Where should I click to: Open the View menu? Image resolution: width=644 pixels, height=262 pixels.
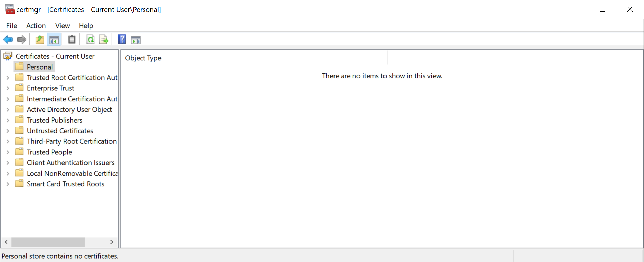coord(63,26)
